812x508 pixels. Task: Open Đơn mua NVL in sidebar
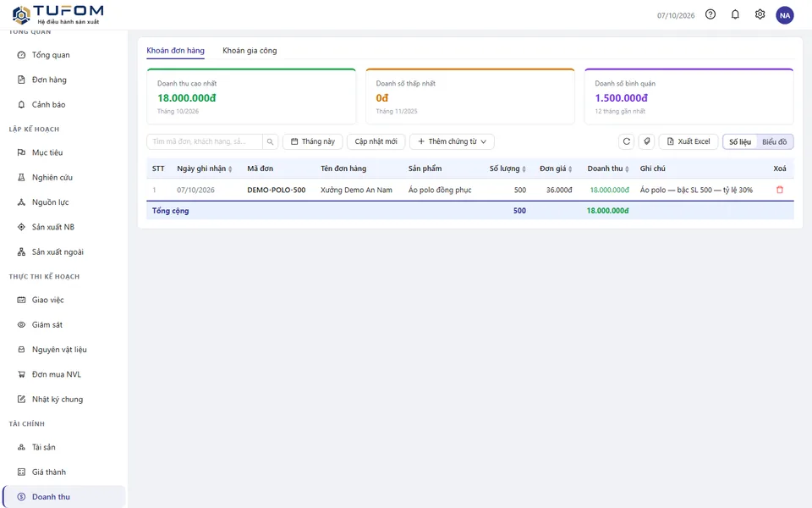63,374
